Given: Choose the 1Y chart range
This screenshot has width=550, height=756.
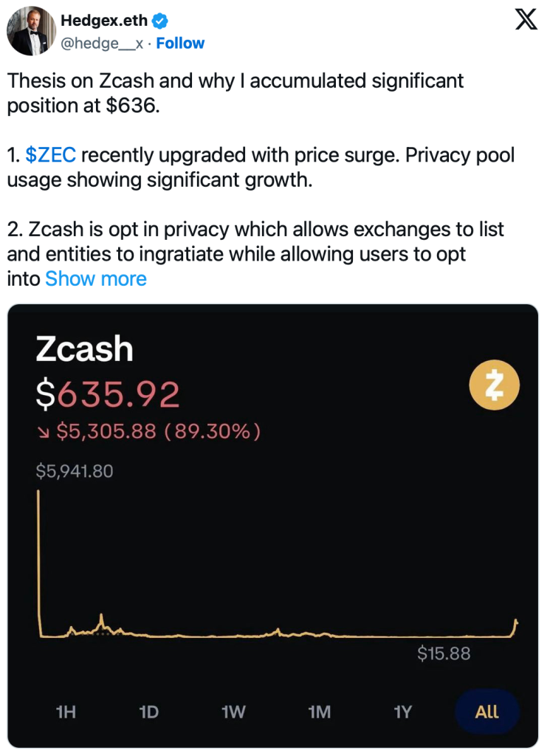Looking at the screenshot, I should tap(402, 712).
